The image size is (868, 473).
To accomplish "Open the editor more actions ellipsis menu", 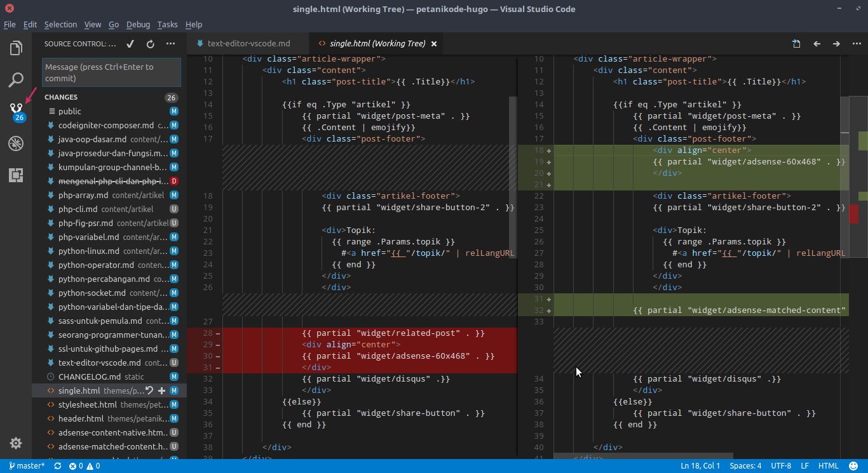I will (857, 44).
